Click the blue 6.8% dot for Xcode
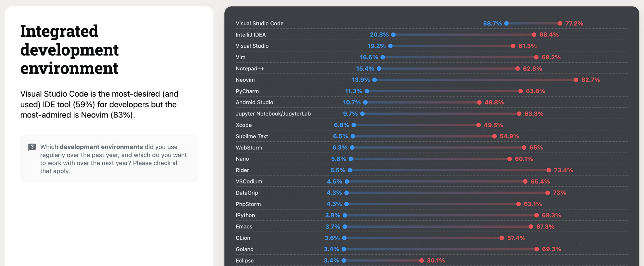Image resolution: width=644 pixels, height=266 pixels. click(354, 125)
